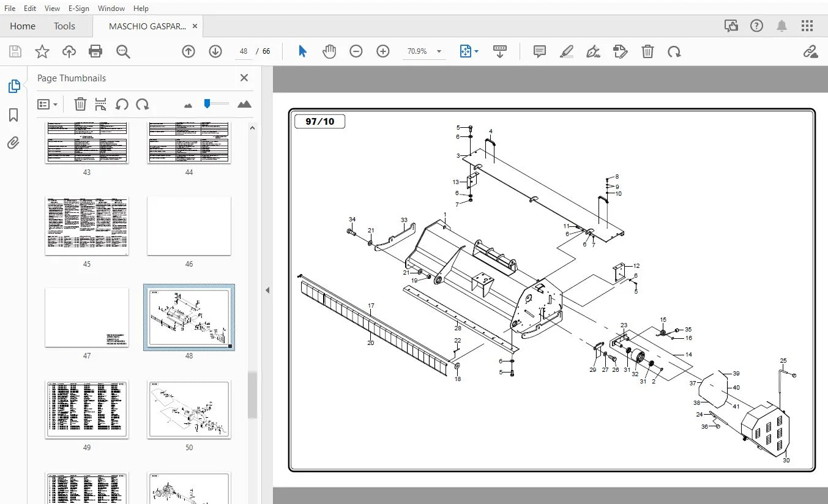This screenshot has height=504, width=828.
Task: Select the highlight text pen tool
Action: pos(567,51)
